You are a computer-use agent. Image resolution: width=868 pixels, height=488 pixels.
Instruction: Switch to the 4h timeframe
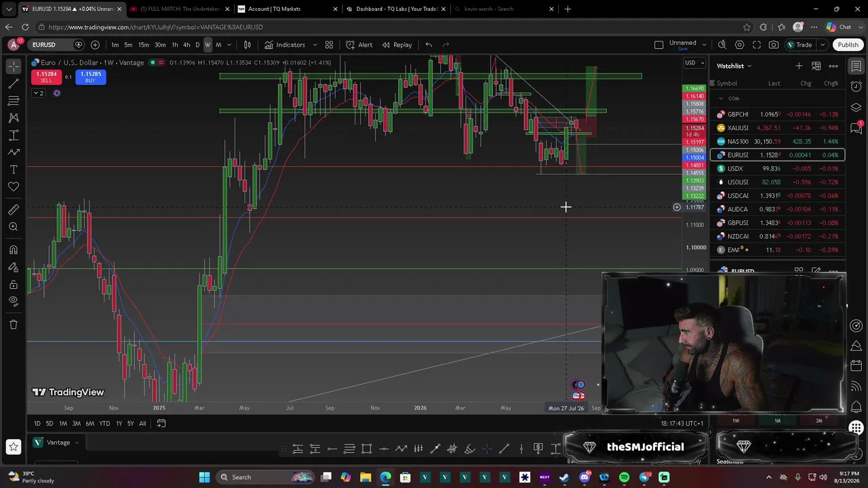click(x=186, y=45)
